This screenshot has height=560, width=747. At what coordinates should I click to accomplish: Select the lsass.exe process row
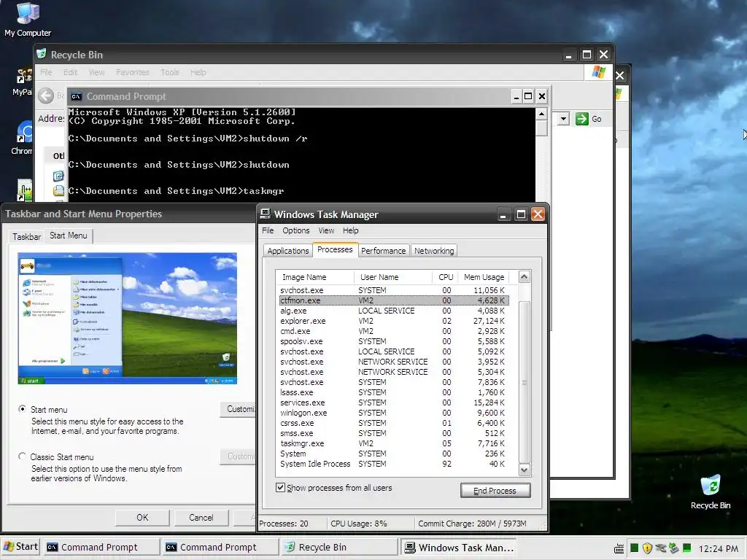click(x=393, y=392)
